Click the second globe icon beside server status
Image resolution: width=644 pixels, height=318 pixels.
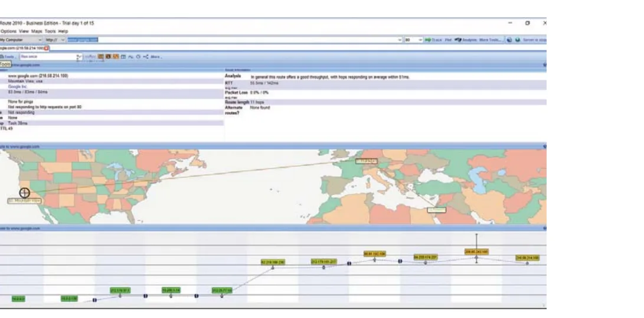click(x=518, y=40)
